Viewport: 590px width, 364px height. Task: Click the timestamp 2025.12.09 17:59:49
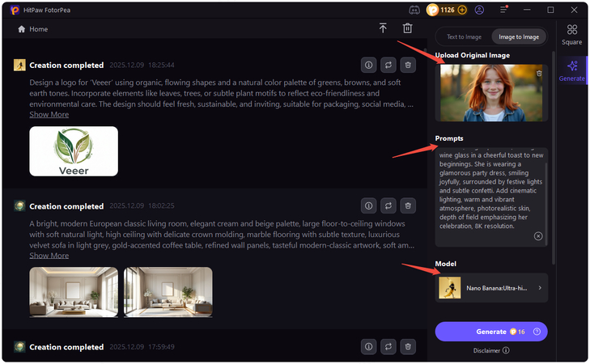coord(142,347)
